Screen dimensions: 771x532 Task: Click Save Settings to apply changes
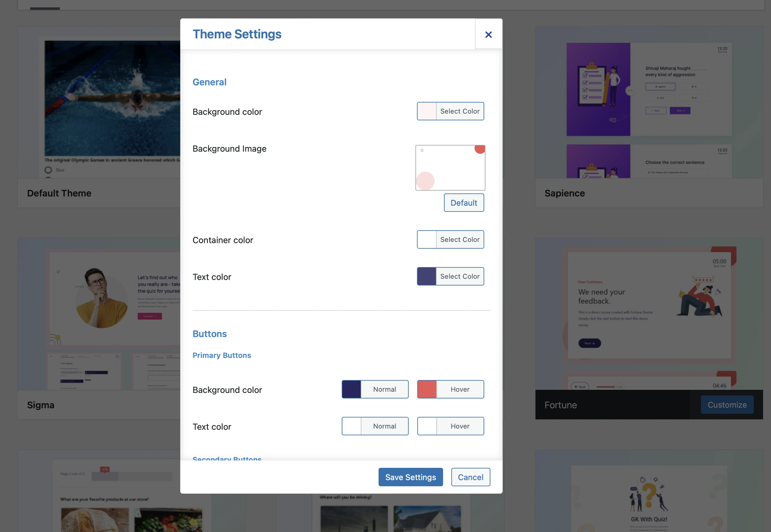pyautogui.click(x=411, y=476)
